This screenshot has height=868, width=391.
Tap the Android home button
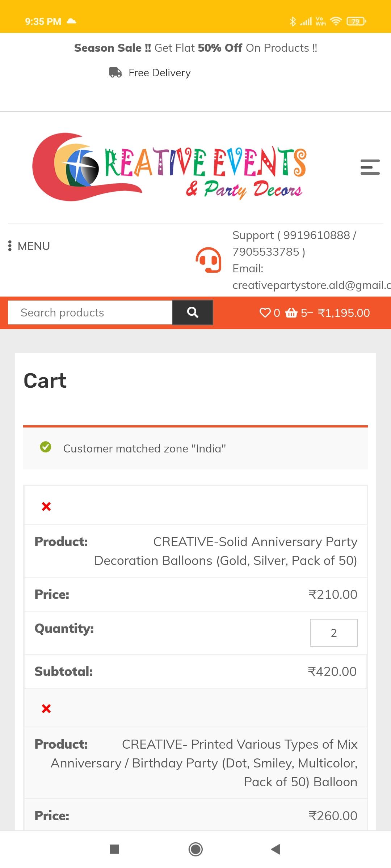(195, 849)
